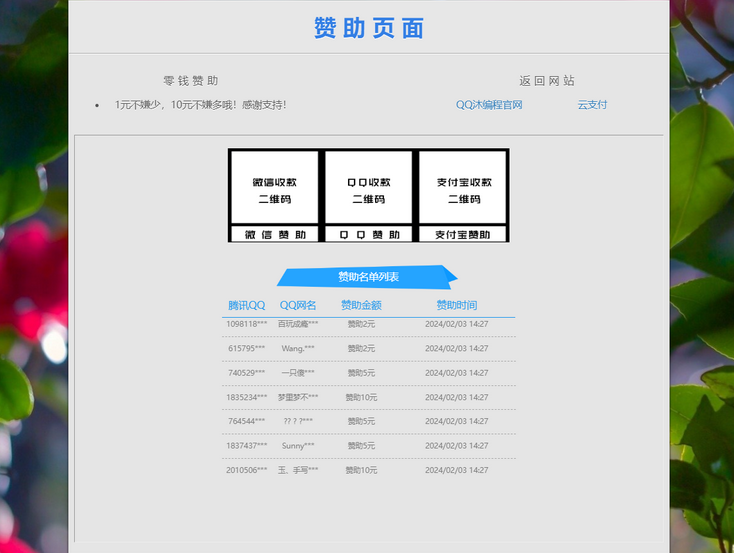734x553 pixels.
Task: Click the 赞助页面 page title
Action: (x=369, y=28)
